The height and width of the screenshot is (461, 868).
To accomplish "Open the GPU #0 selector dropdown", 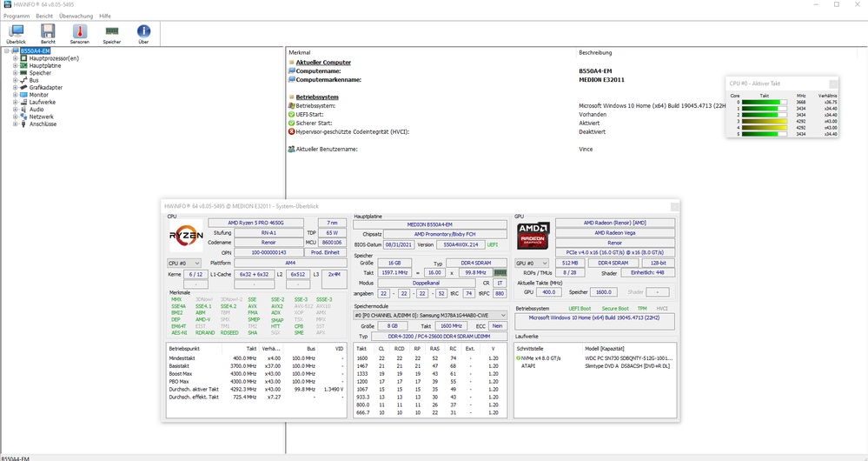I will pos(532,264).
